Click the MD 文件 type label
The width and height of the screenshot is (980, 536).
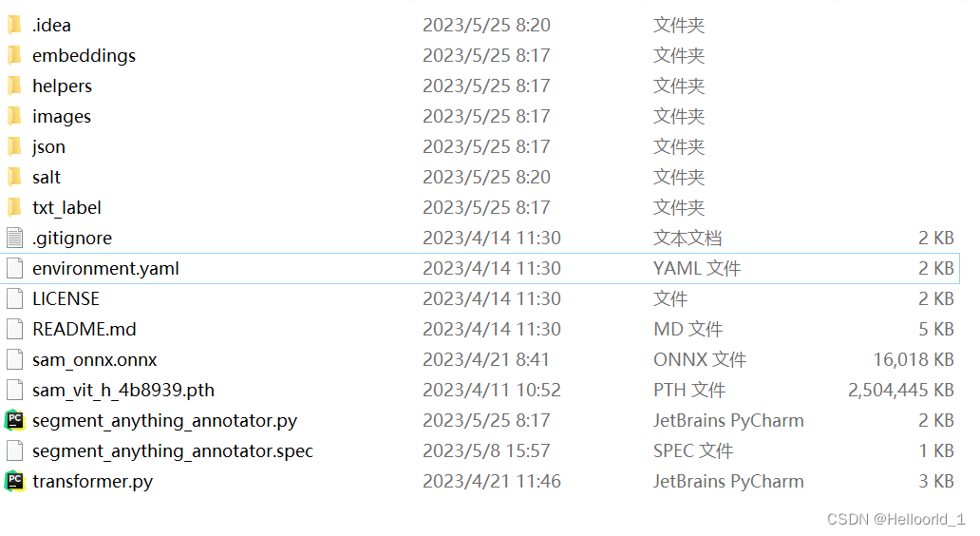pos(688,329)
